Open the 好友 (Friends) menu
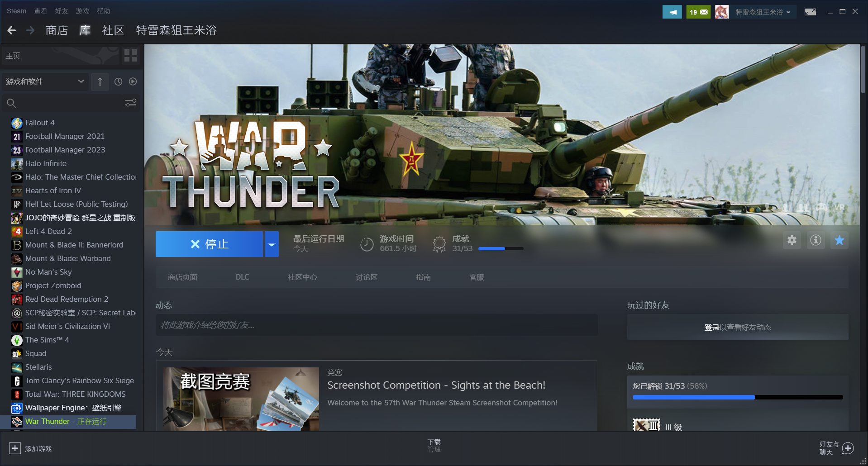The width and height of the screenshot is (868, 466). 62,11
